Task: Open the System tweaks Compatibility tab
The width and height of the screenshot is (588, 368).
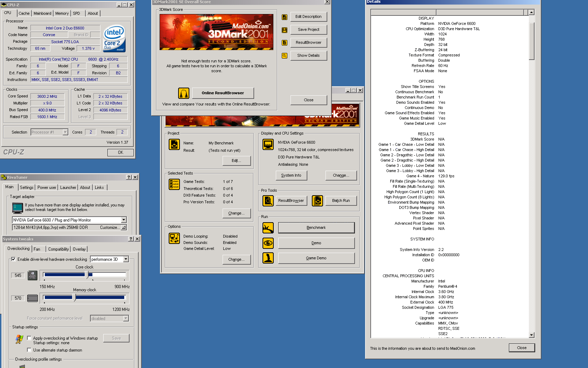Action: 58,249
